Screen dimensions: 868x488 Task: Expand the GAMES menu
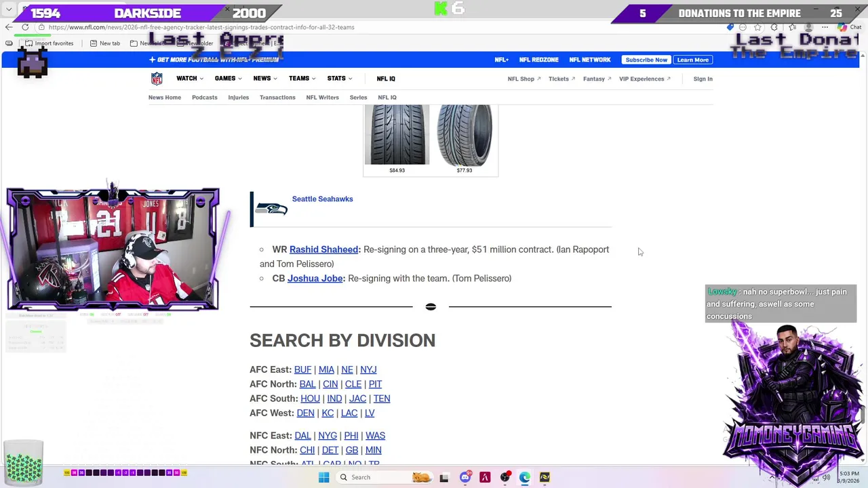click(x=229, y=79)
